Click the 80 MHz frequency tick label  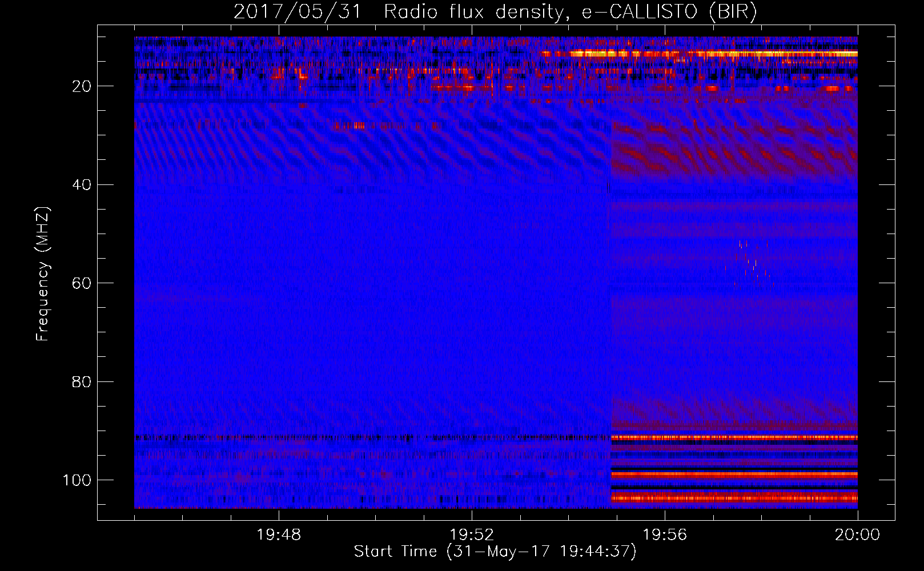point(82,381)
